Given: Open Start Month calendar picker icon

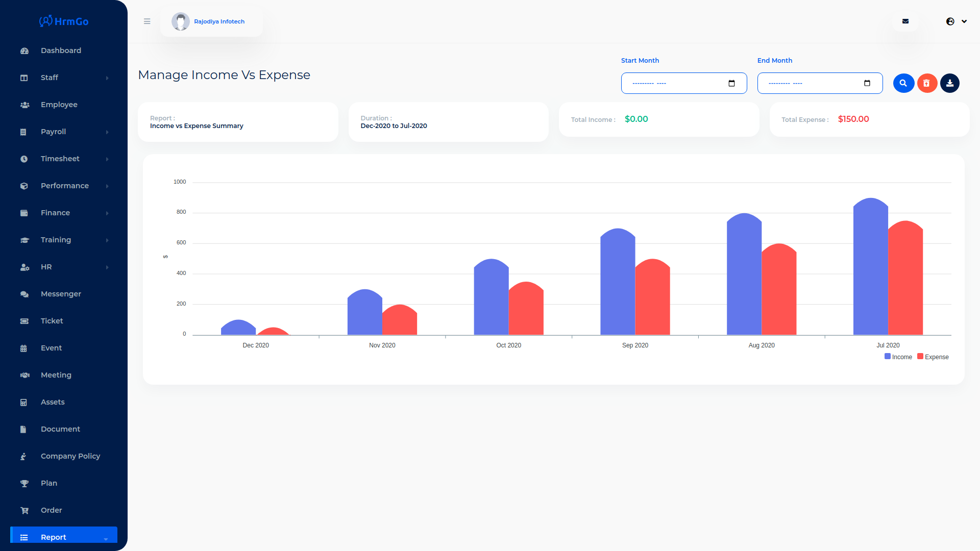Looking at the screenshot, I should (x=731, y=83).
